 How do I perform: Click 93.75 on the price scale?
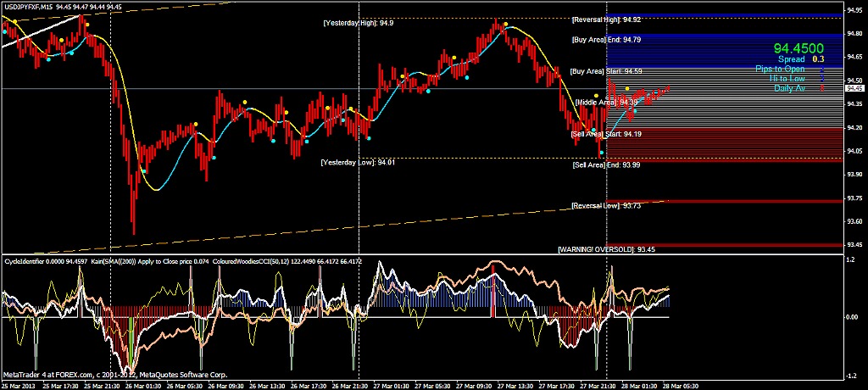point(855,198)
